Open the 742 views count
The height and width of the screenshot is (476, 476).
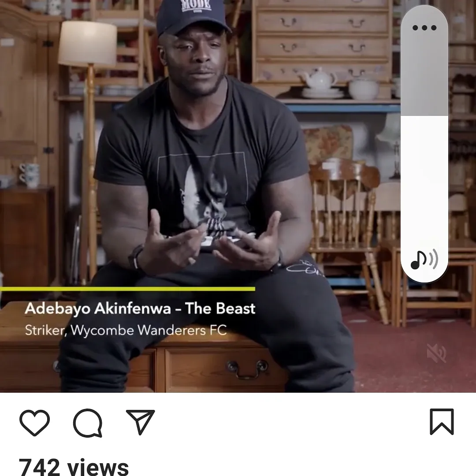coord(74,467)
